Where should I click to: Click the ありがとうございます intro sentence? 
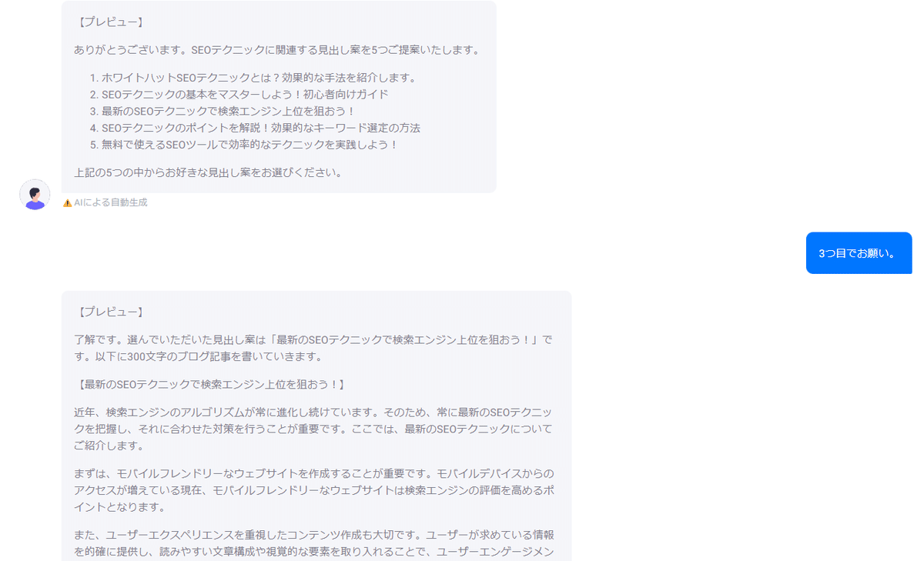(x=277, y=51)
